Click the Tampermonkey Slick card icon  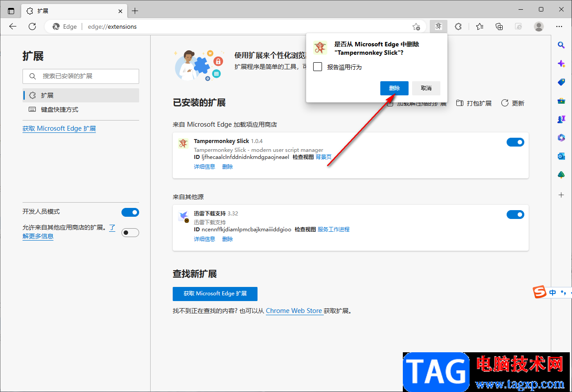(x=183, y=143)
